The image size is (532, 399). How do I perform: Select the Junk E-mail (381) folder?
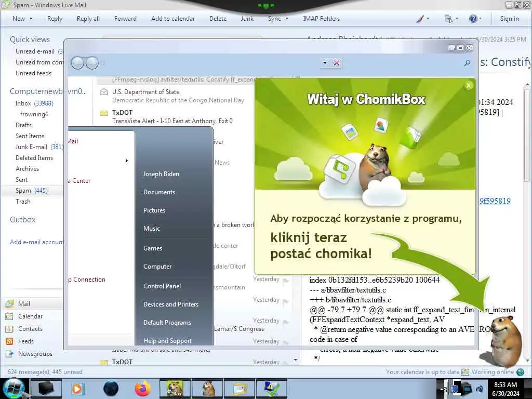point(39,147)
